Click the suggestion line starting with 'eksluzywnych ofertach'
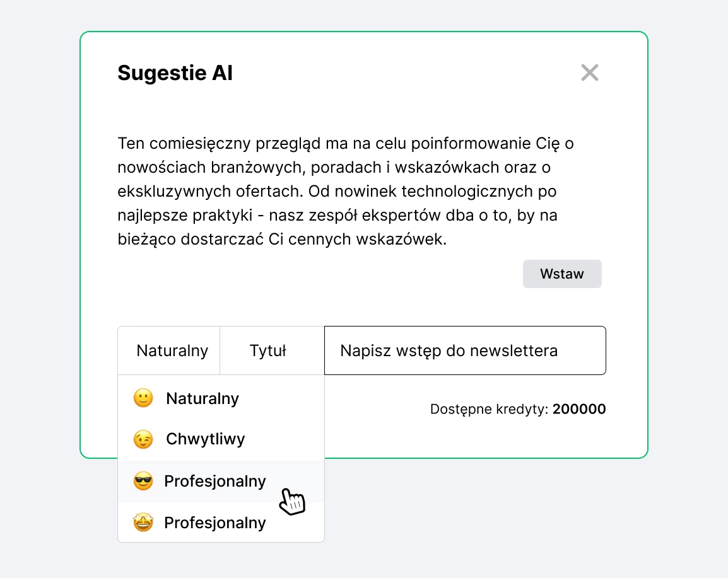Image resolution: width=728 pixels, height=578 pixels. [x=337, y=191]
